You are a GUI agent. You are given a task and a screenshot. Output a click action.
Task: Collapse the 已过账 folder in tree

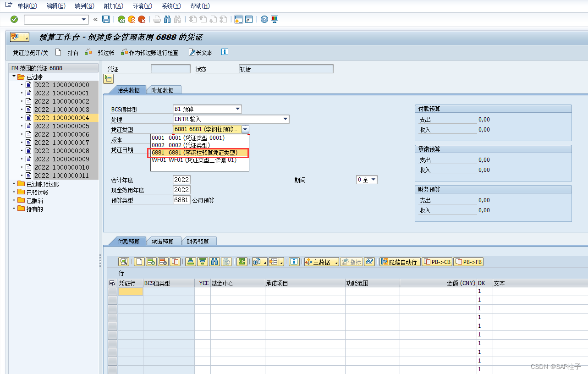click(x=14, y=77)
